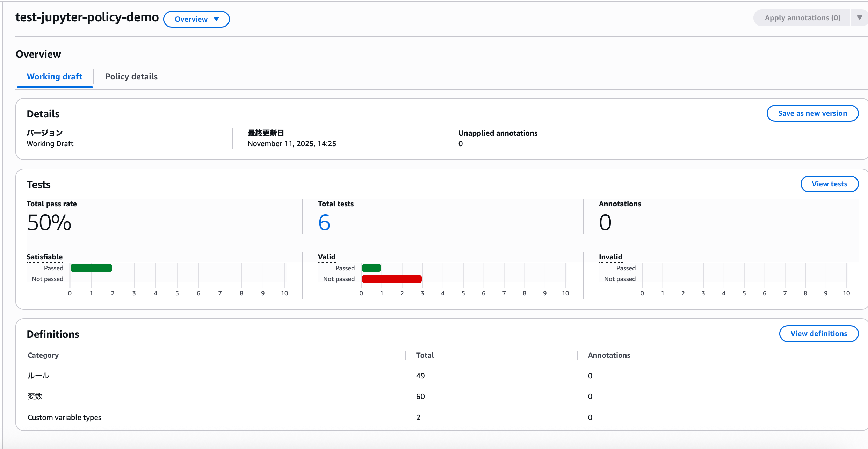The width and height of the screenshot is (868, 449).
Task: Open the View tests button
Action: (829, 184)
